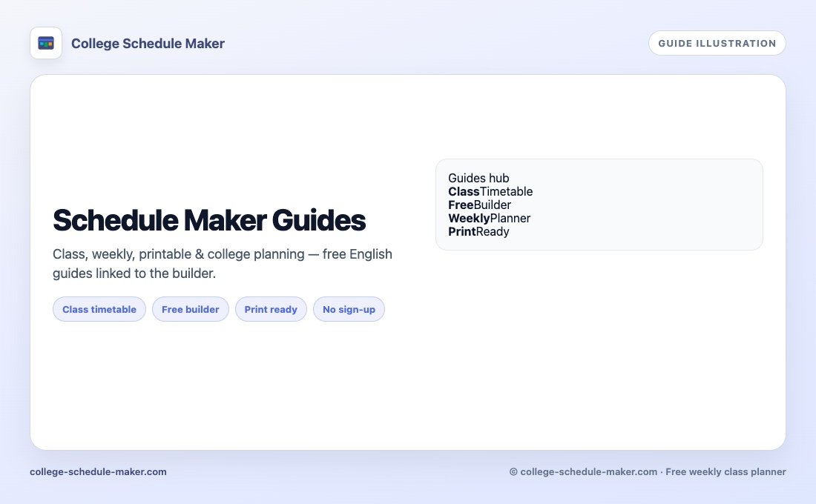
Task: Click the WeeklyPlanner line in the card
Action: tap(489, 219)
